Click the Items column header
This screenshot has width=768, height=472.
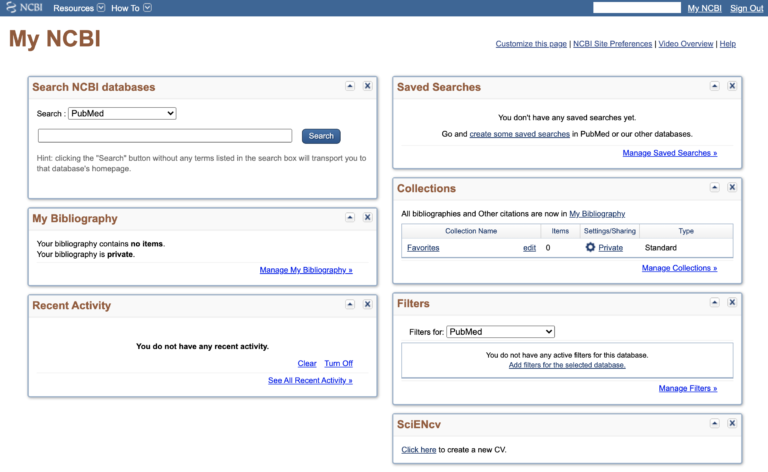tap(560, 231)
